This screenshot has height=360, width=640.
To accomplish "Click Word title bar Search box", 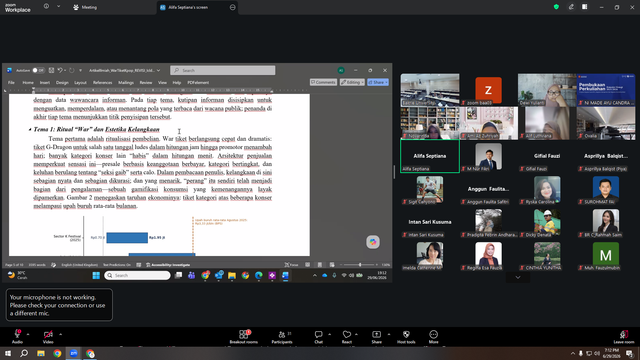I will coord(223,70).
